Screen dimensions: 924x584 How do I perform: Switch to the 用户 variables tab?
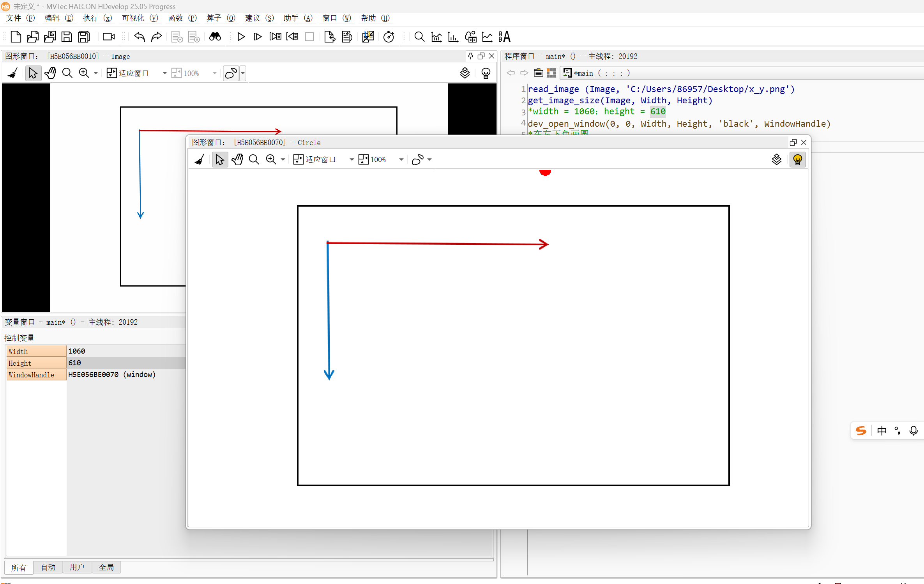click(77, 567)
